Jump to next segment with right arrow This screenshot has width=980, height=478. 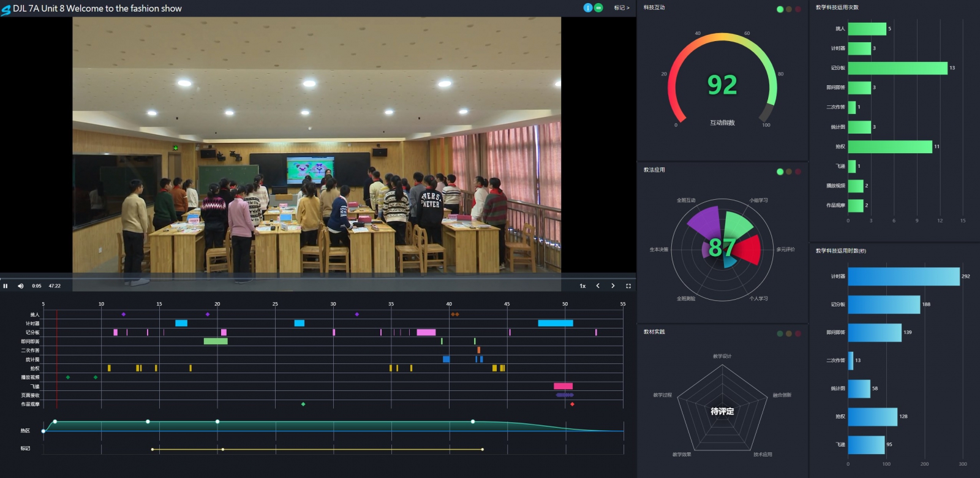613,286
